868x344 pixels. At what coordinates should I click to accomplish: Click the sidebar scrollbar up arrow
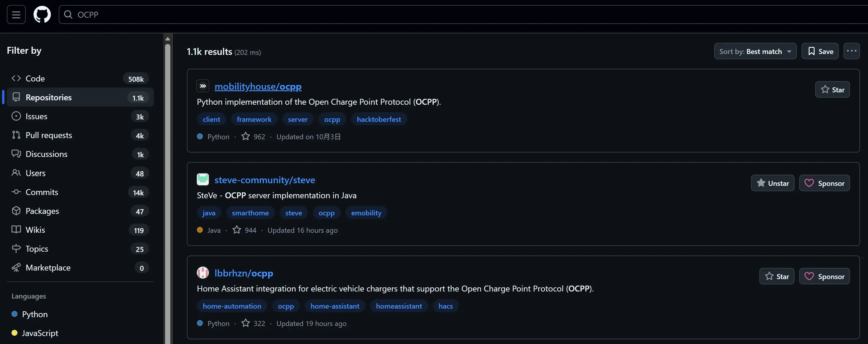coord(167,39)
